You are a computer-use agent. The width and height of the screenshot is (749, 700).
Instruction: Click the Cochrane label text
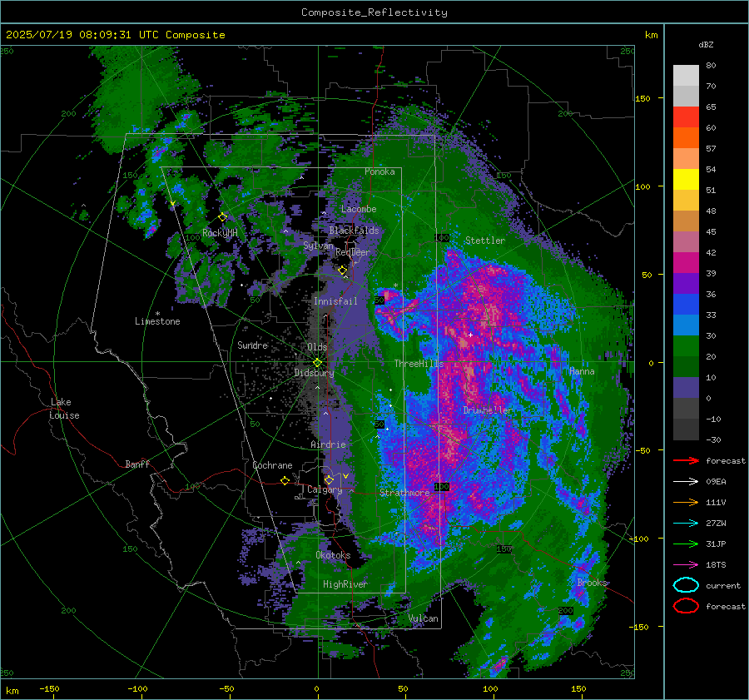point(272,465)
